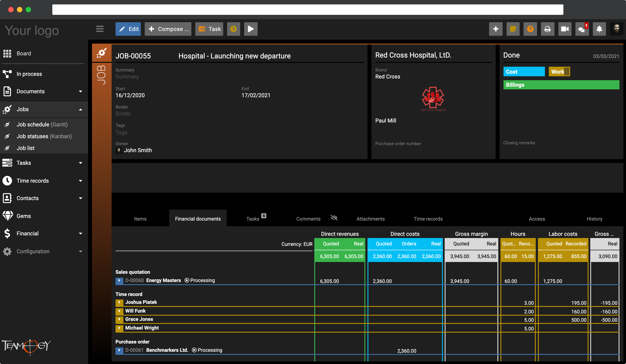Screen dimensions: 626x364
Task: Toggle comments visibility eye icon
Action: click(x=334, y=218)
